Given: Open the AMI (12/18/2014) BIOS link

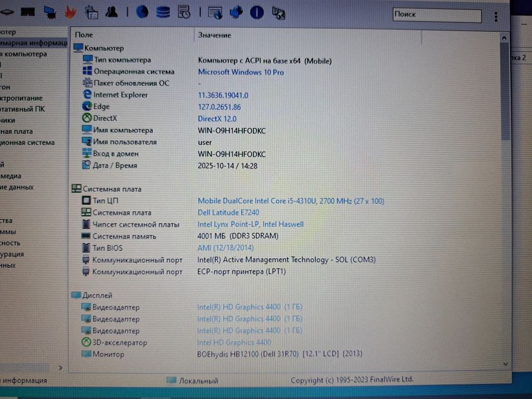Looking at the screenshot, I should [x=226, y=248].
